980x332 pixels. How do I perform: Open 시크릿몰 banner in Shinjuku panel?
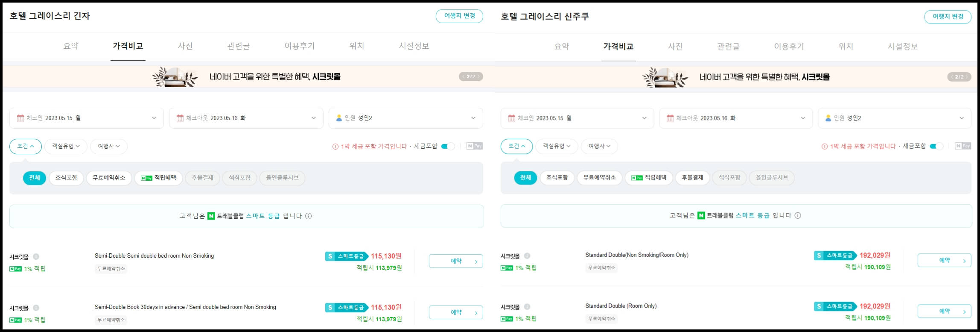click(736, 77)
